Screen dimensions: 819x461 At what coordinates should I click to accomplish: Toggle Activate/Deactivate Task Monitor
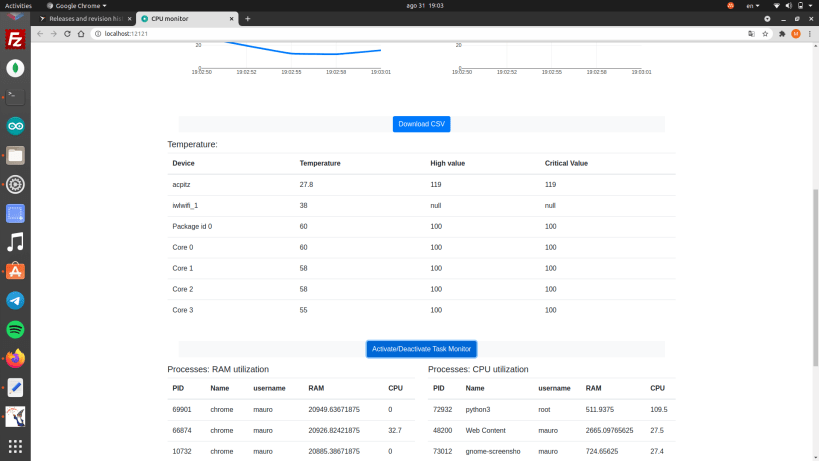(422, 349)
